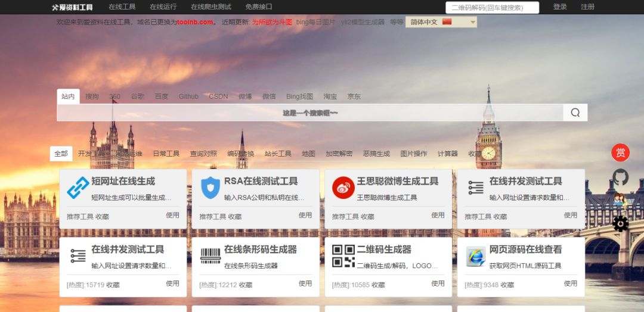644x312 pixels.
Task: Open the gear settings icon on the right sidebar
Action: pos(620,224)
